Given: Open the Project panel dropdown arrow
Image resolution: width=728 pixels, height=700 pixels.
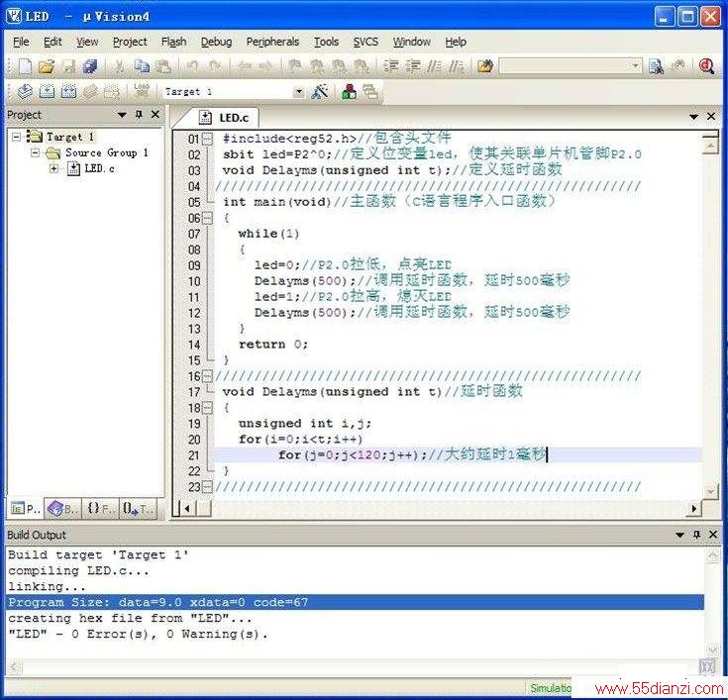Looking at the screenshot, I should [x=122, y=115].
